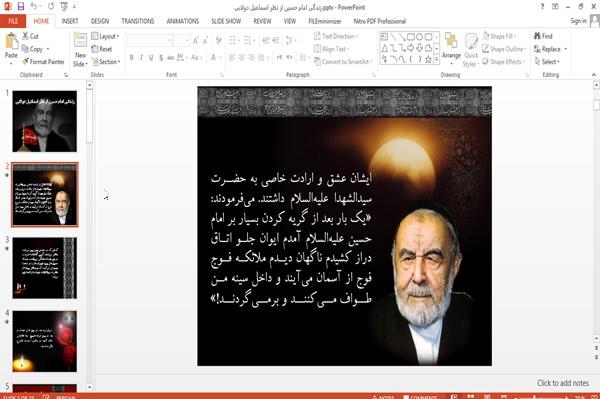This screenshot has height=399, width=600.
Task: Click the New Slide icon
Action: click(80, 41)
